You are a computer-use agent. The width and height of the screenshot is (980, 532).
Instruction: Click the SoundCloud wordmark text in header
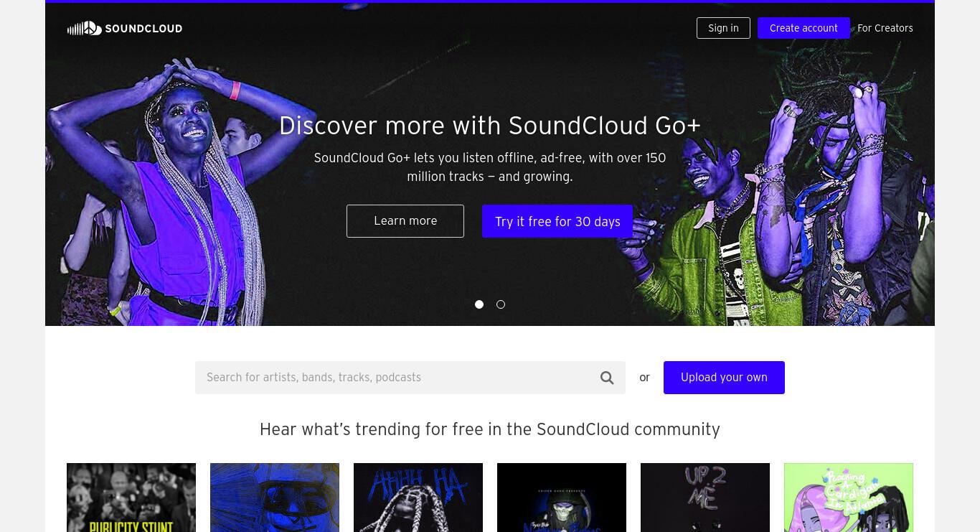pyautogui.click(x=143, y=29)
